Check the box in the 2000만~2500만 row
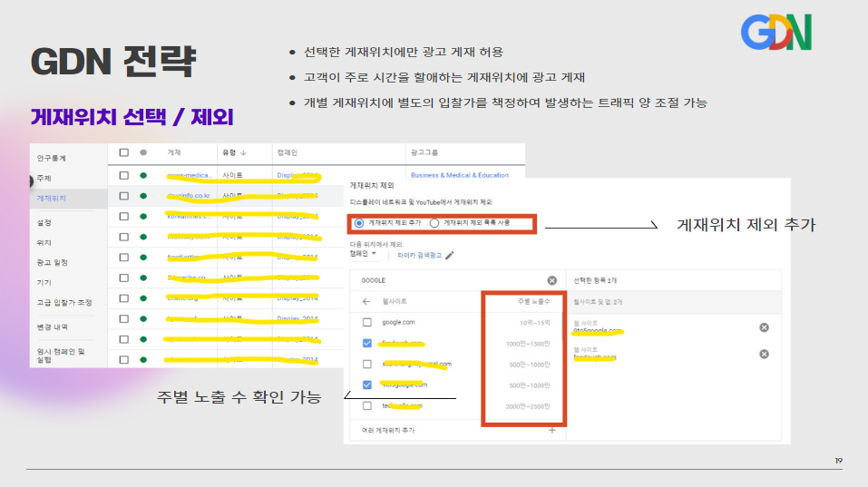Image resolution: width=868 pixels, height=487 pixels. click(x=367, y=405)
